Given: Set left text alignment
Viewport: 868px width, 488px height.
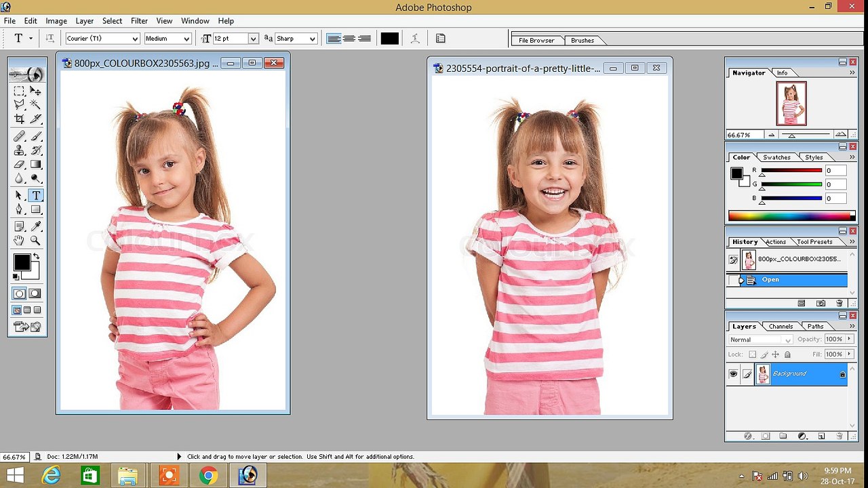Looking at the screenshot, I should pyautogui.click(x=334, y=39).
